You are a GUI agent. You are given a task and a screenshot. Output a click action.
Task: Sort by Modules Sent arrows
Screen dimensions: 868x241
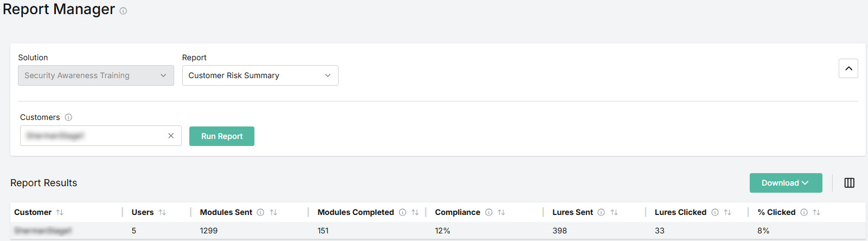click(273, 212)
